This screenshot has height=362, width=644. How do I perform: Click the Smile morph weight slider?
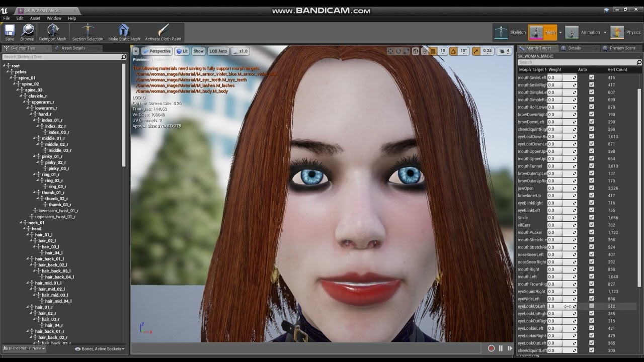point(562,218)
